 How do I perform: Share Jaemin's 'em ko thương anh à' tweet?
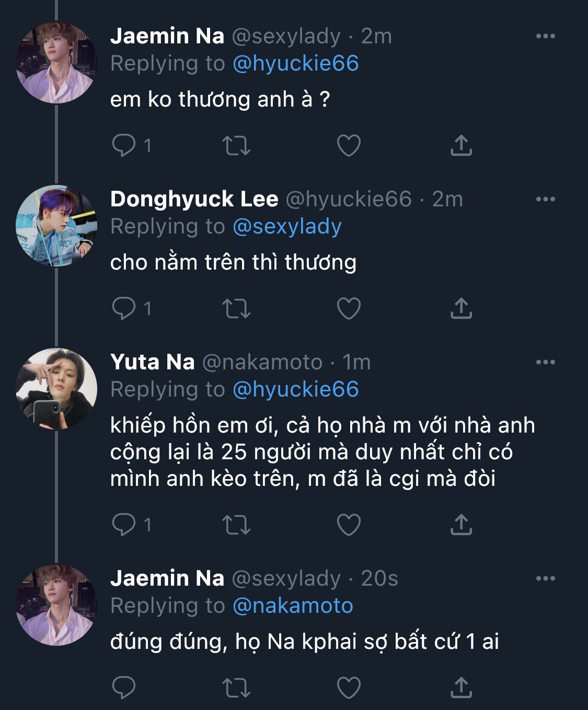[x=461, y=146]
